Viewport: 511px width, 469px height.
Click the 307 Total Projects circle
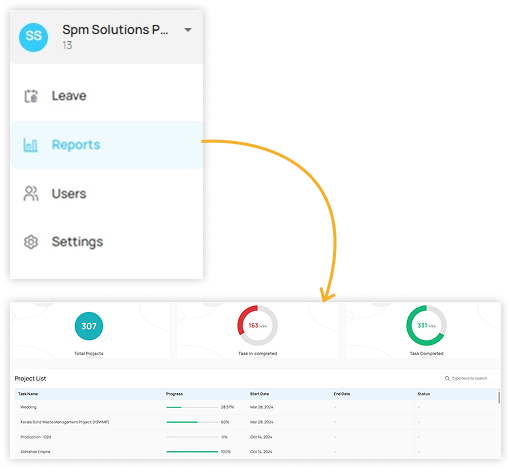[89, 326]
